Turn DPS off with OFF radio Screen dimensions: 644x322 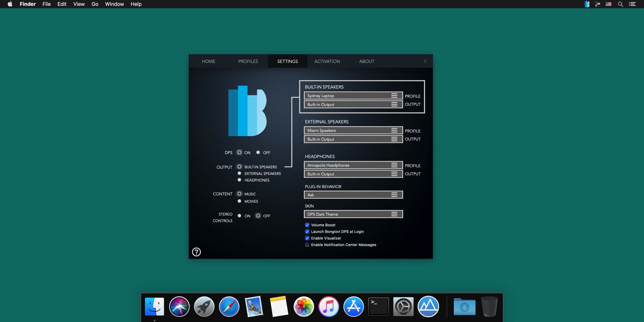point(258,152)
